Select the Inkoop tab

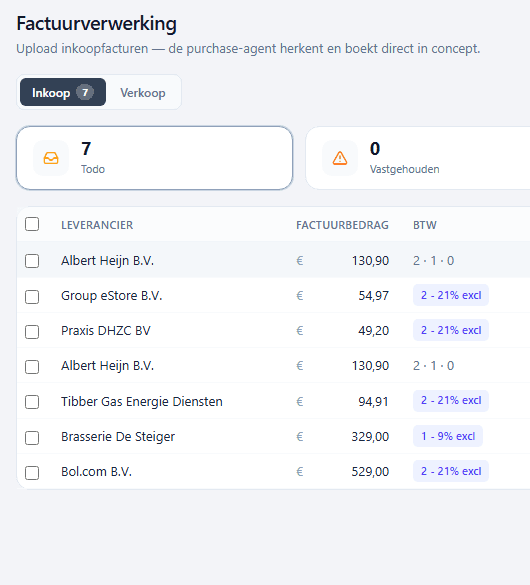63,92
